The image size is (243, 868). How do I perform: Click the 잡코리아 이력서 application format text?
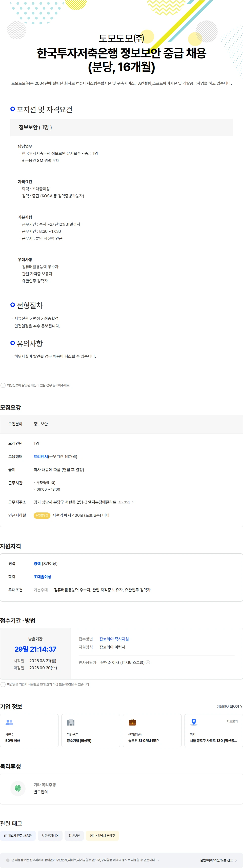112,647
